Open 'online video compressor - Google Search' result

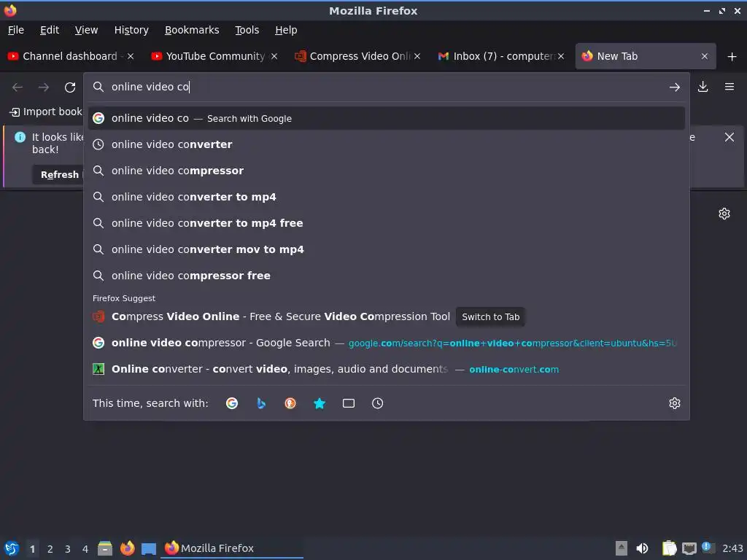point(387,343)
